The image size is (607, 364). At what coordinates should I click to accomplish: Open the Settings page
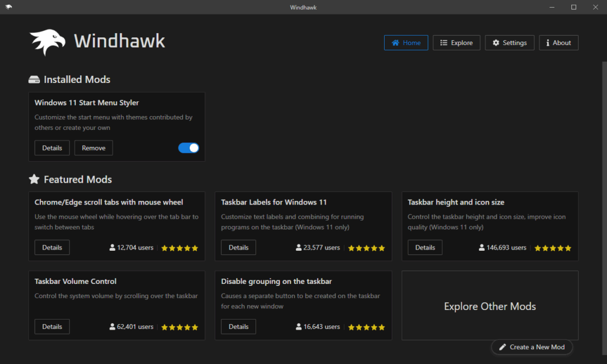coord(509,43)
